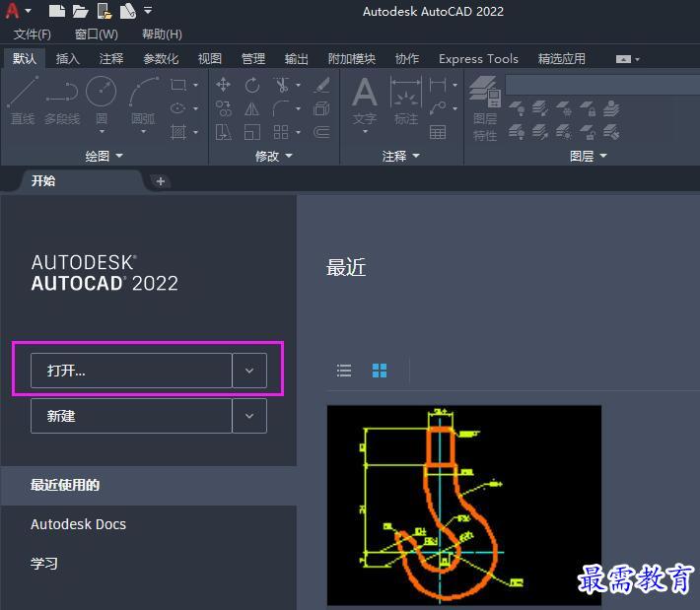Switch to the 视图 ribbon tab
This screenshot has height=610, width=700.
209,58
